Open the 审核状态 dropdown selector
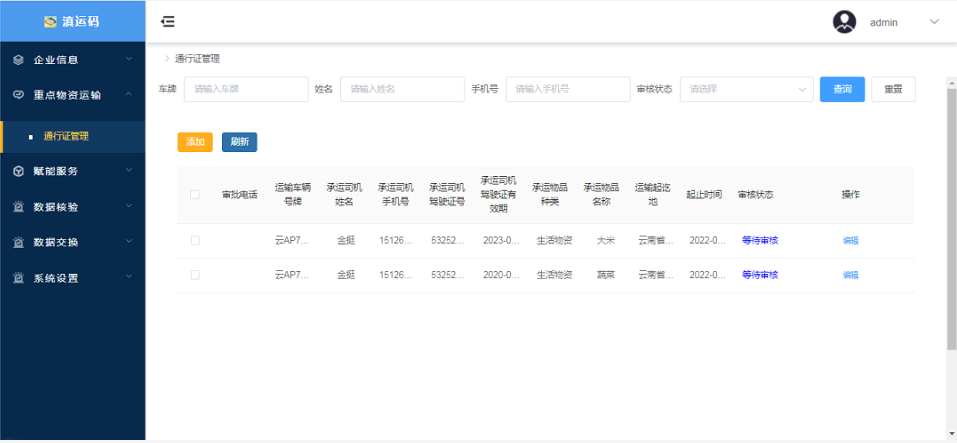The width and height of the screenshot is (957, 443). pyautogui.click(x=746, y=89)
